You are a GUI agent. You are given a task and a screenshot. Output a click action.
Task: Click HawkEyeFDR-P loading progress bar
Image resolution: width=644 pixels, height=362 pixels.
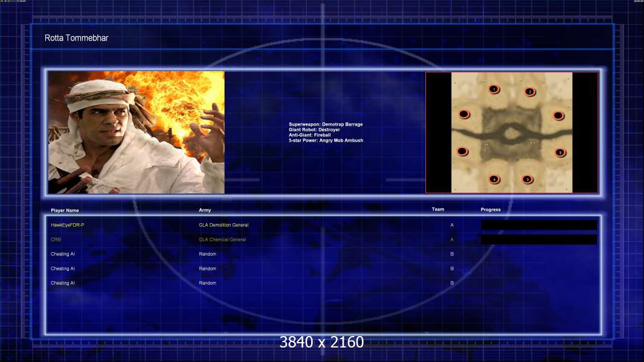(x=539, y=224)
